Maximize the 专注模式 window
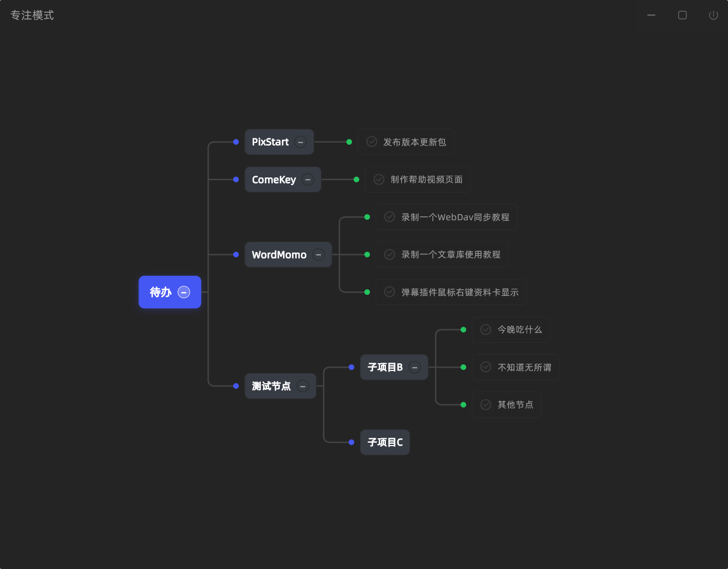Image resolution: width=728 pixels, height=569 pixels. click(682, 15)
